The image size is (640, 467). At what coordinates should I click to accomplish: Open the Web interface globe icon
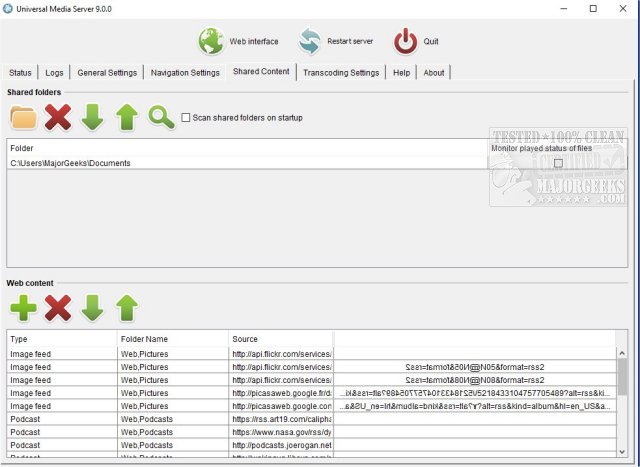[211, 41]
